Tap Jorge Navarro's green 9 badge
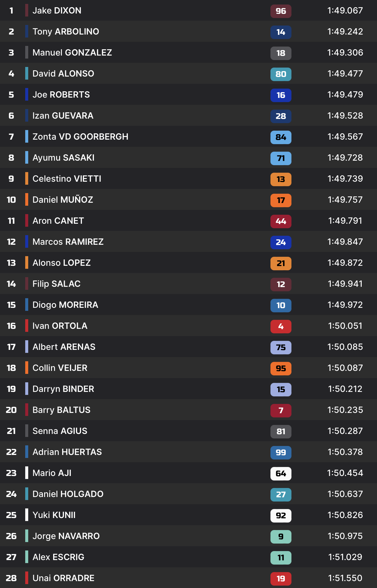377x588 pixels. coord(281,537)
